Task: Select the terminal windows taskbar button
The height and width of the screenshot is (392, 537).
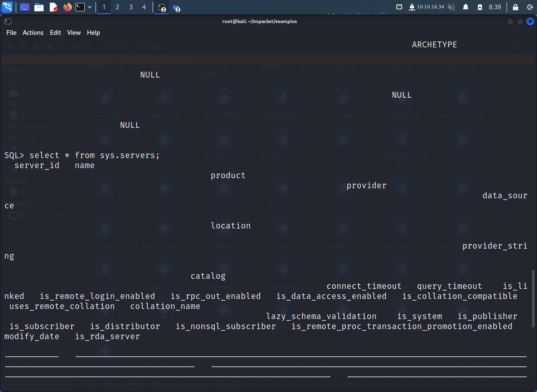Action: 162,8
